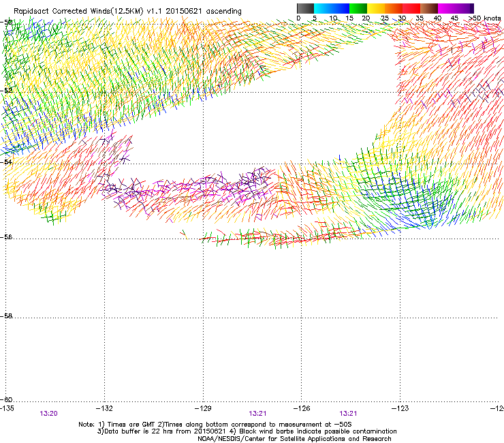Click the -129 longitude axis label
Image resolution: width=504 pixels, height=443 pixels.
point(203,408)
